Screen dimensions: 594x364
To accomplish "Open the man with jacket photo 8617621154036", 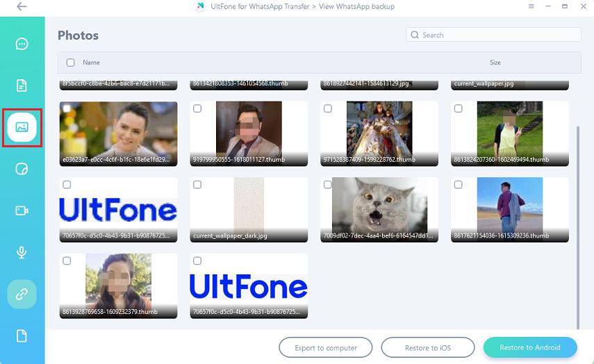I will pyautogui.click(x=509, y=210).
